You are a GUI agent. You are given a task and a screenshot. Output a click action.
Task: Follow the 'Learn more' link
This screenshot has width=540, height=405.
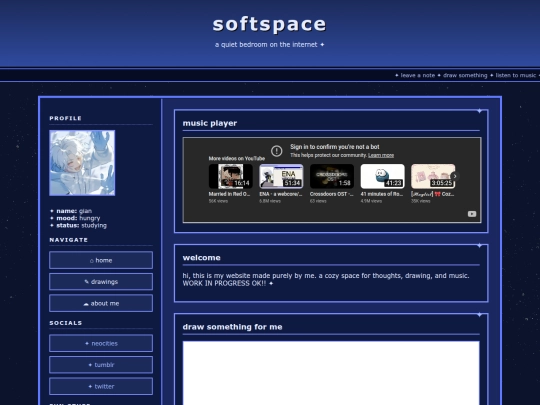click(x=381, y=155)
